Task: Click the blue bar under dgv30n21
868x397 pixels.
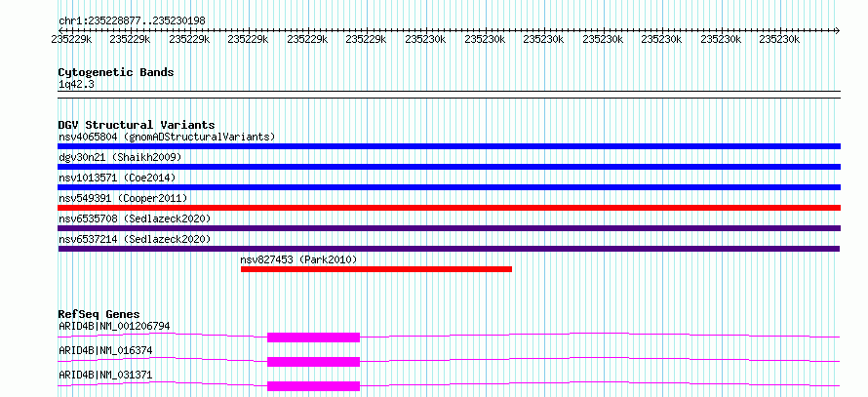Action: [449, 167]
